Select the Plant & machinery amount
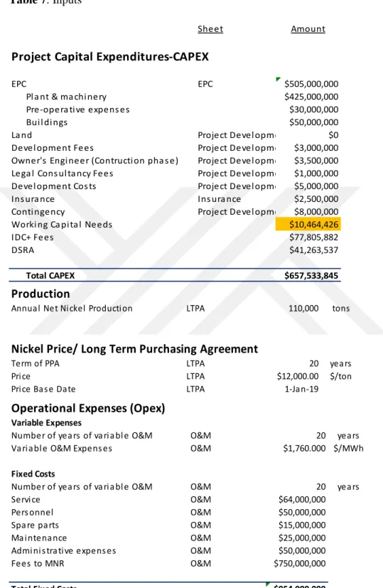Viewport: 383px width, 588px height. click(311, 97)
